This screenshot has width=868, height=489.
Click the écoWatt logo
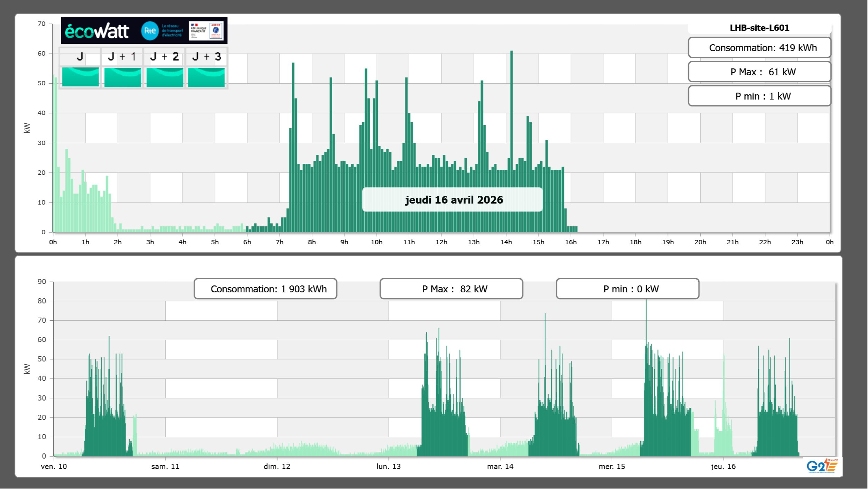[x=97, y=31]
